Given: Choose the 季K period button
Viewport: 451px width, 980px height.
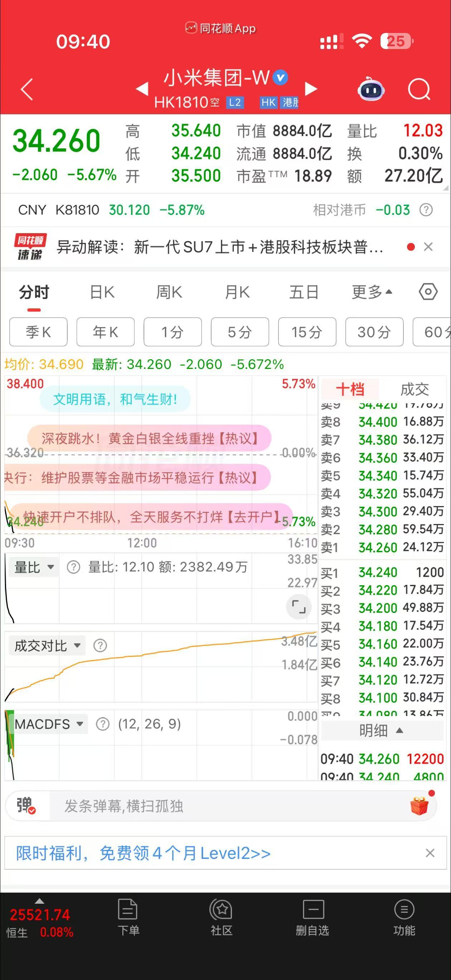Looking at the screenshot, I should 38,332.
